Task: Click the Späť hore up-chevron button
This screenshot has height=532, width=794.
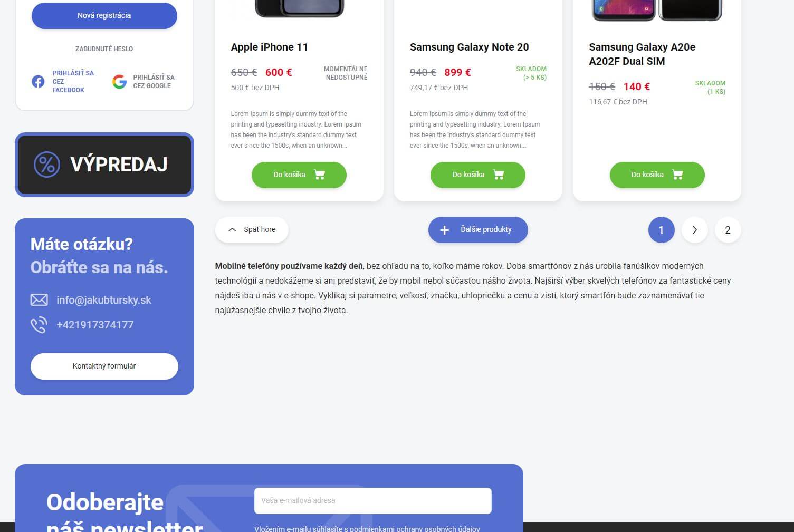Action: (x=252, y=230)
